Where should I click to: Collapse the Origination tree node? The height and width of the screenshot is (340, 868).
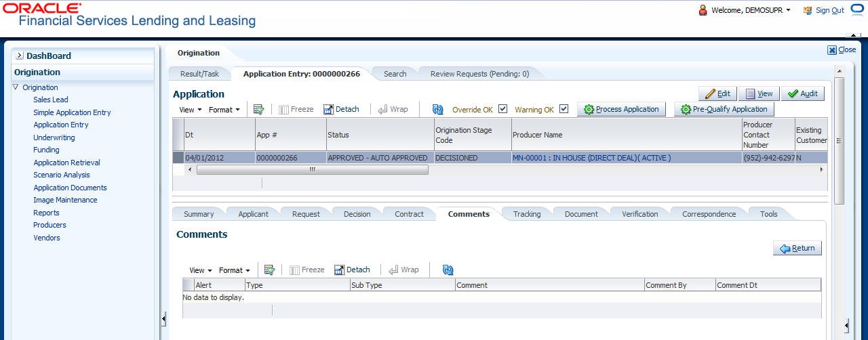click(16, 87)
